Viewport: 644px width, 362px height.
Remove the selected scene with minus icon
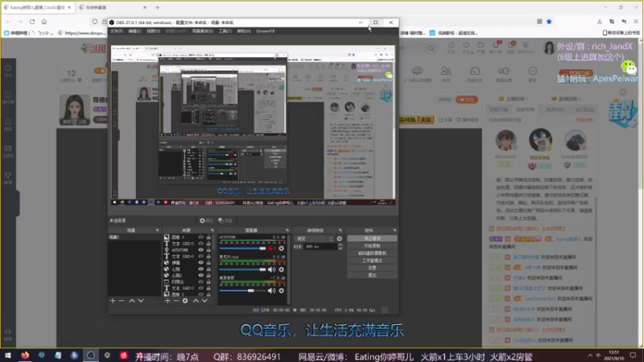point(122,301)
